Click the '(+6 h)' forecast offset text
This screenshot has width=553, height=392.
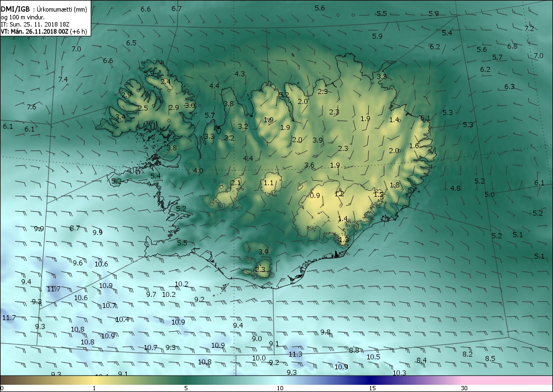[79, 32]
